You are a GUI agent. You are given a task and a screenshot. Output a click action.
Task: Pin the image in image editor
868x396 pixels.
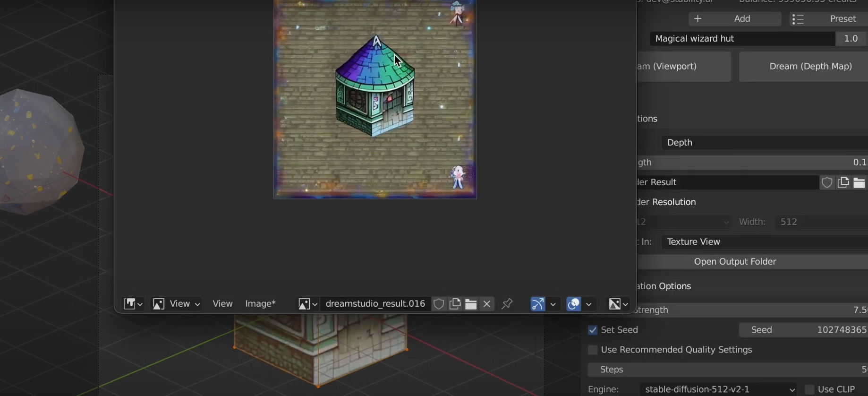coord(507,304)
